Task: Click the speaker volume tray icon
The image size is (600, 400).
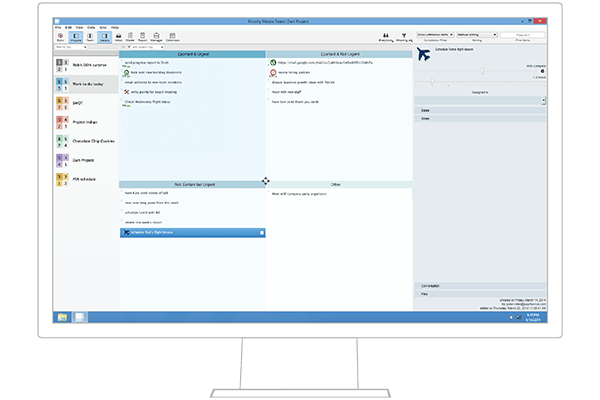Action: click(511, 317)
